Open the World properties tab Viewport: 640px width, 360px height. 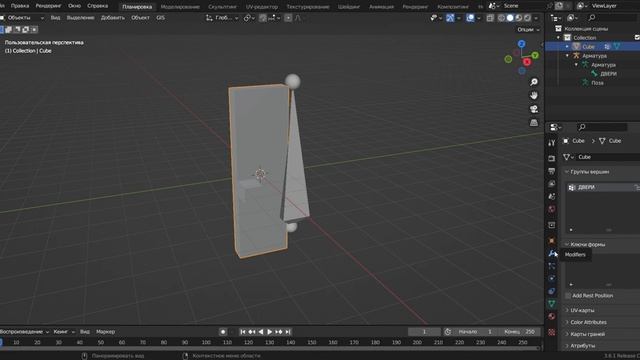tap(552, 209)
